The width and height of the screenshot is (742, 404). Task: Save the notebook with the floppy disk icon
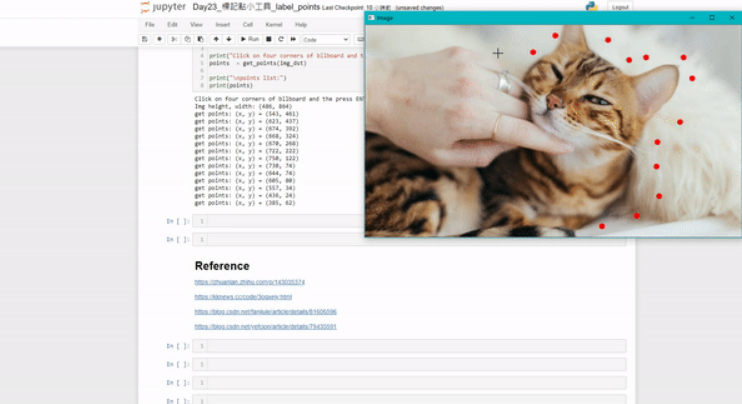[x=145, y=39]
